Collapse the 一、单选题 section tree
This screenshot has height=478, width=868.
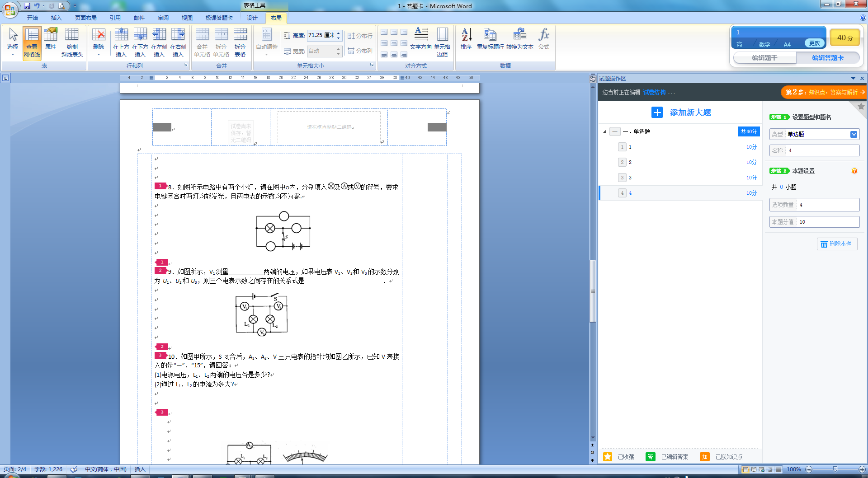tap(605, 132)
